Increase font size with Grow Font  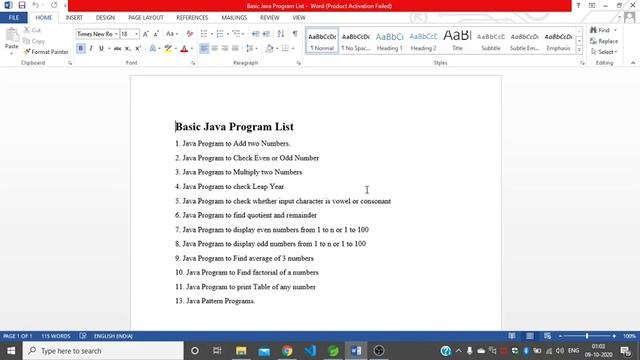(x=146, y=34)
